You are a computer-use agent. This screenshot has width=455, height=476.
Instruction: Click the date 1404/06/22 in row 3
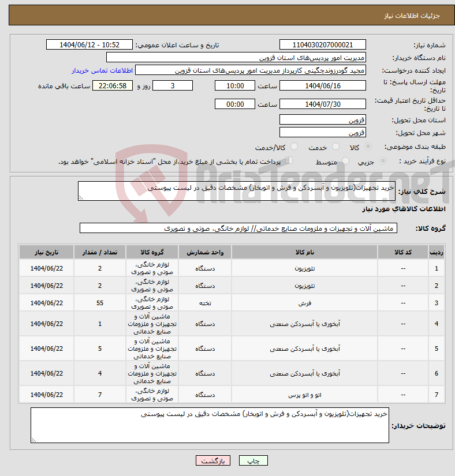46,303
